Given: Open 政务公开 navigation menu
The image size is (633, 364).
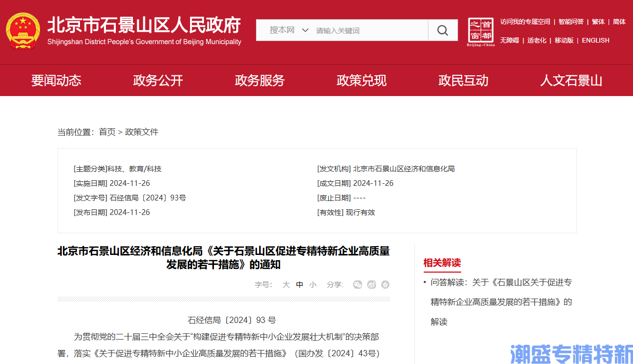Looking at the screenshot, I should coord(158,80).
